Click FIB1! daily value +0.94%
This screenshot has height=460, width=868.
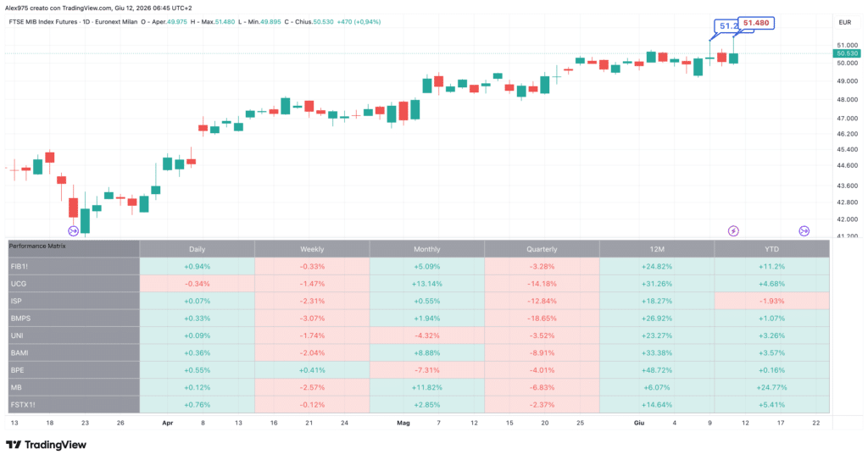197,266
